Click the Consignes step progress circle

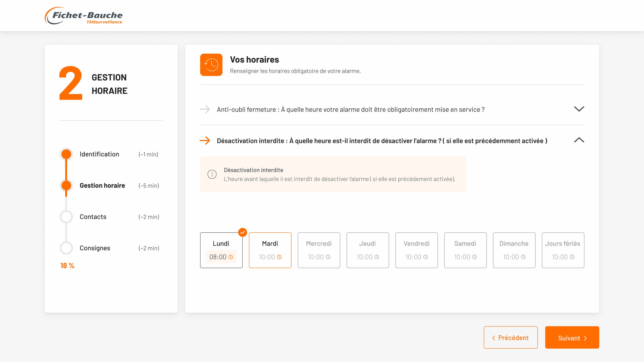[66, 248]
